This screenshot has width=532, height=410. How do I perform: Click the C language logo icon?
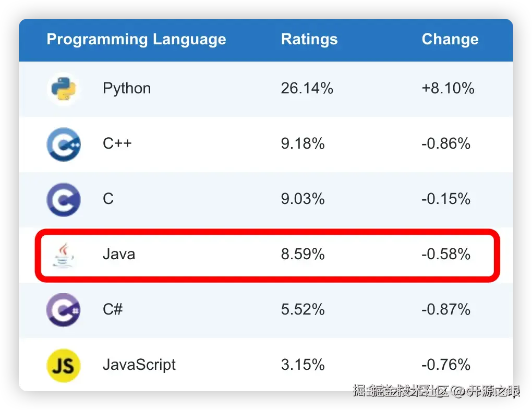[x=63, y=199]
